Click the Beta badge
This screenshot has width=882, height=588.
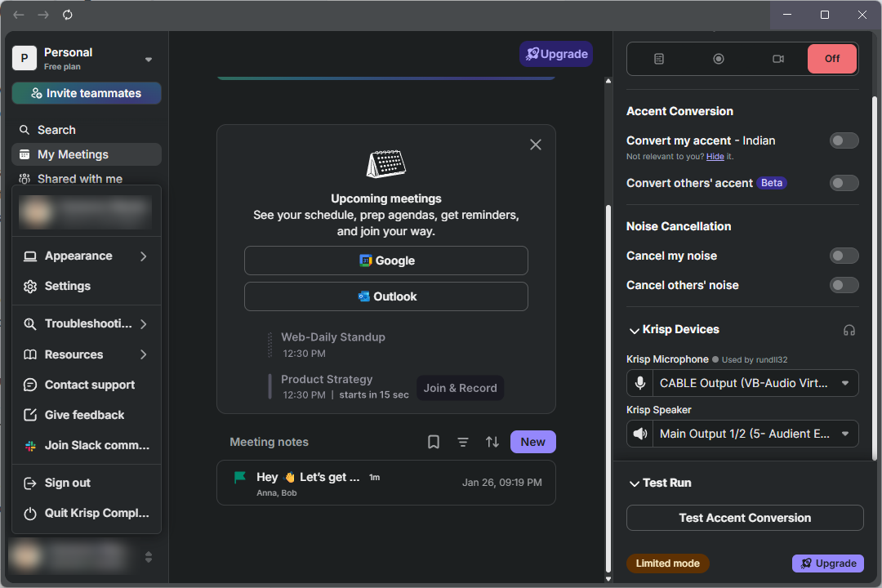coord(771,183)
